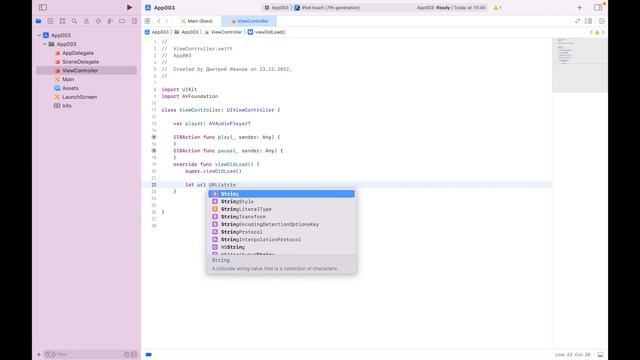Click the code review arrows icon

tap(577, 21)
